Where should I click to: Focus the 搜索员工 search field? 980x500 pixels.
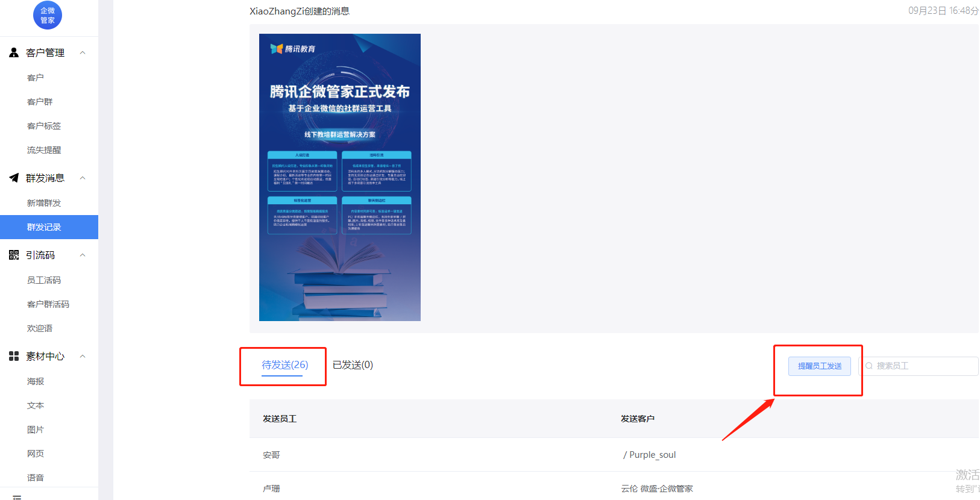tap(919, 366)
